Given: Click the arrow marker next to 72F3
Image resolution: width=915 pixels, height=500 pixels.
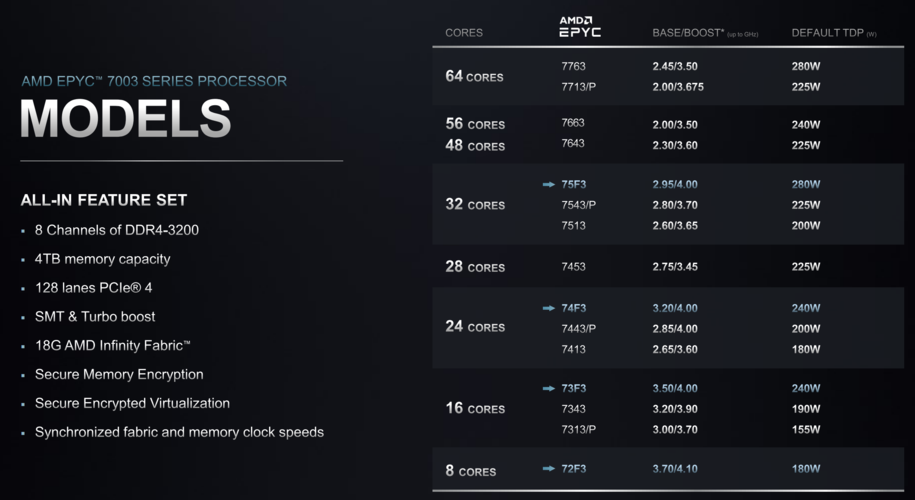Looking at the screenshot, I should pyautogui.click(x=548, y=468).
